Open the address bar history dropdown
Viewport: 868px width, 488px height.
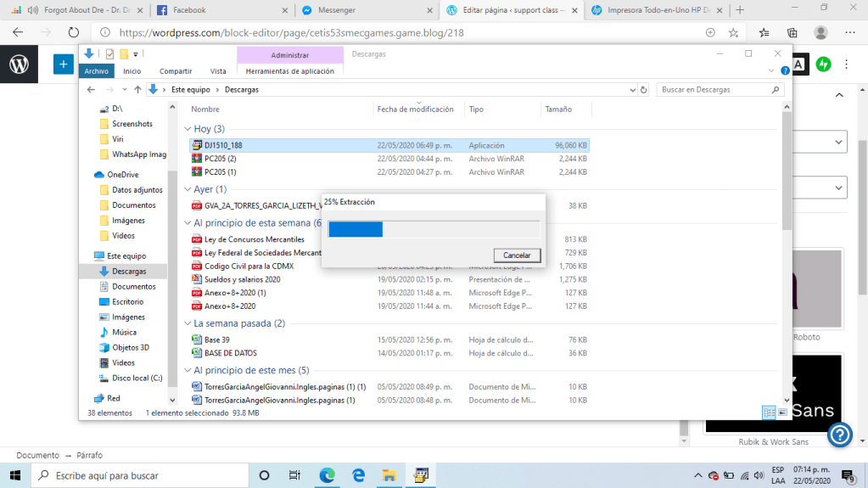[631, 89]
